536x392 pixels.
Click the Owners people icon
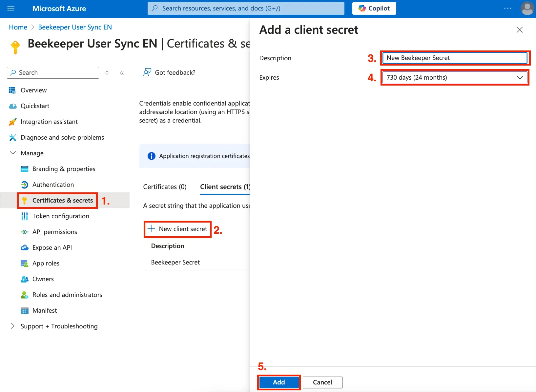coord(25,279)
